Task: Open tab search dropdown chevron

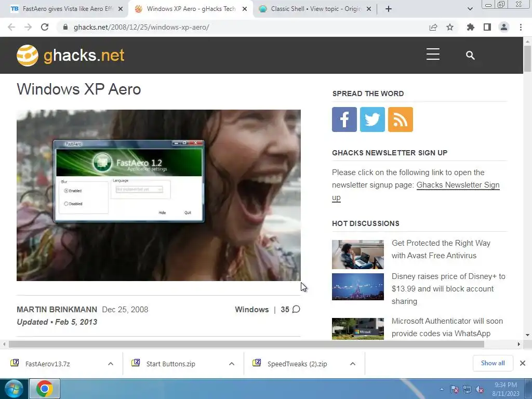Action: coord(470,9)
